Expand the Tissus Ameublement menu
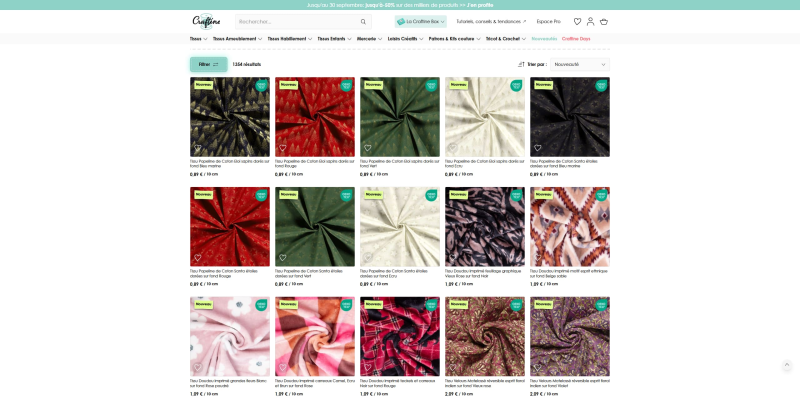The height and width of the screenshot is (400, 800). [237, 39]
